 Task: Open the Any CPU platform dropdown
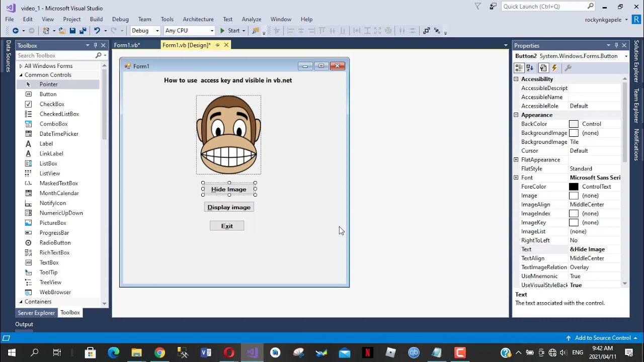pyautogui.click(x=212, y=31)
